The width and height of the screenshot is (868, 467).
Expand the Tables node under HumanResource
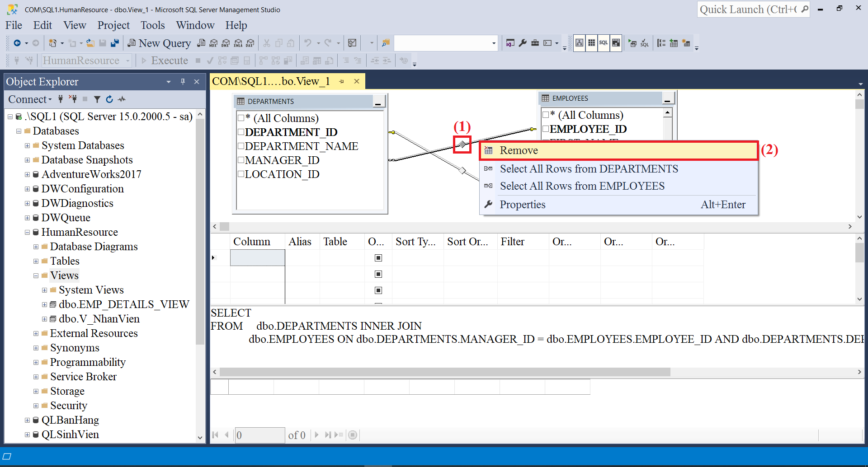pos(36,261)
